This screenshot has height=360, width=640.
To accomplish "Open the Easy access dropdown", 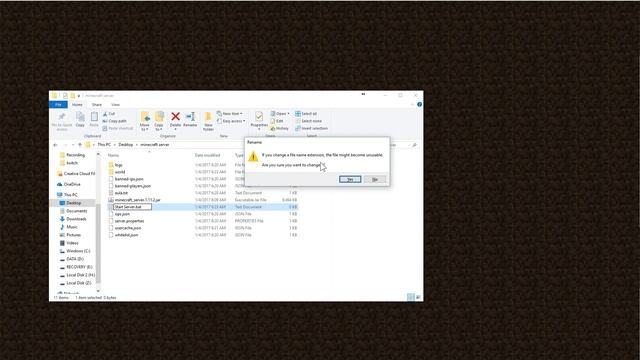I will (231, 121).
